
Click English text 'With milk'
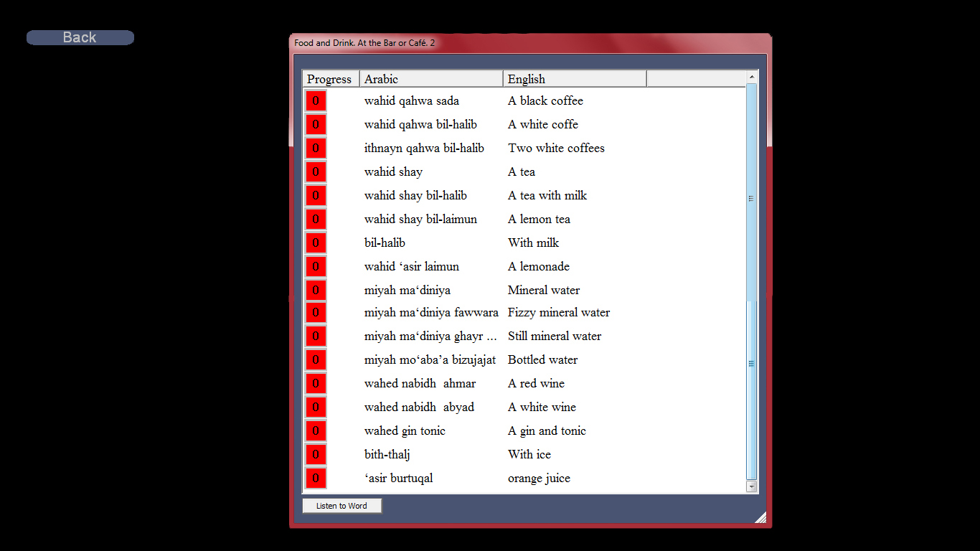tap(533, 243)
